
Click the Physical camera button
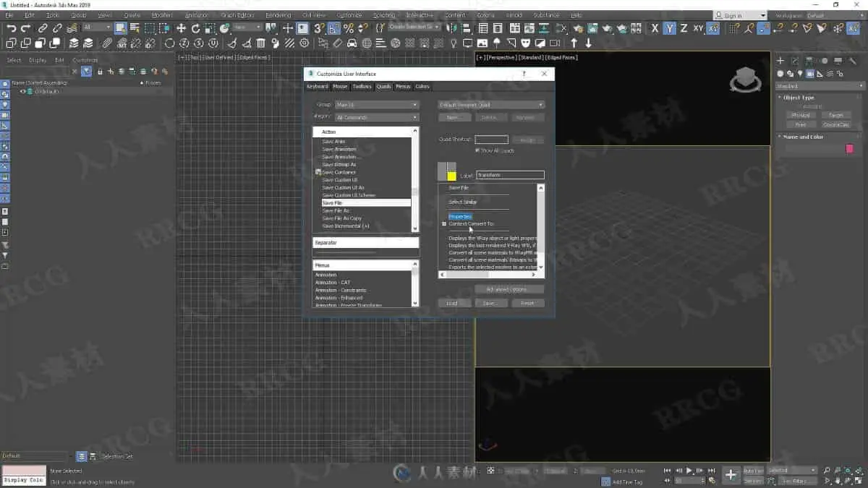click(x=800, y=115)
